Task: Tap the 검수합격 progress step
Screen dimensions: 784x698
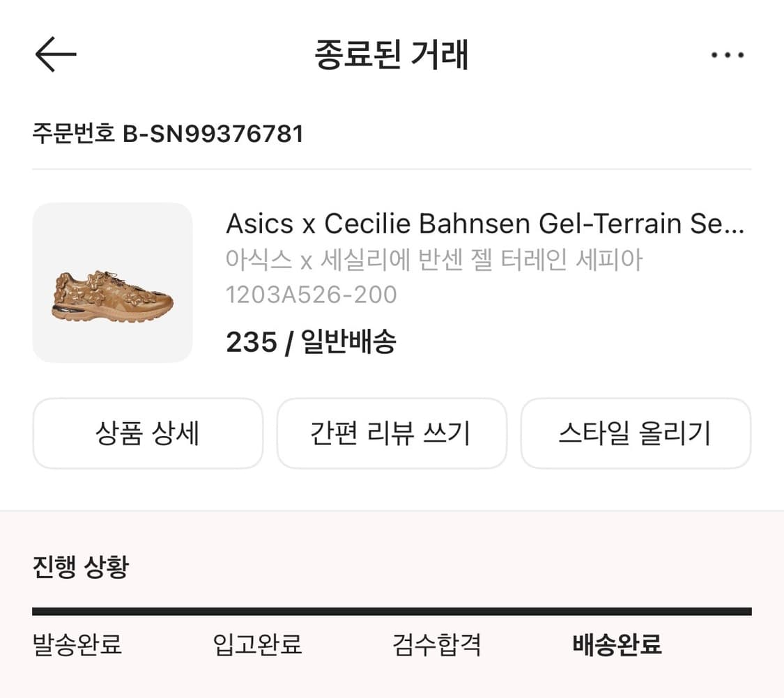Action: pos(437,644)
